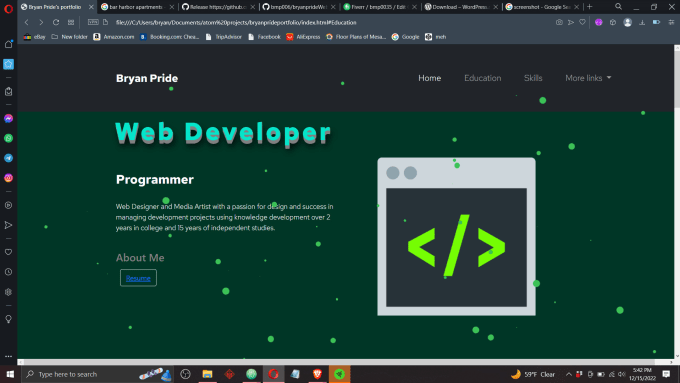This screenshot has width=680, height=383.
Task: Show hidden system tray icons
Action: click(569, 374)
